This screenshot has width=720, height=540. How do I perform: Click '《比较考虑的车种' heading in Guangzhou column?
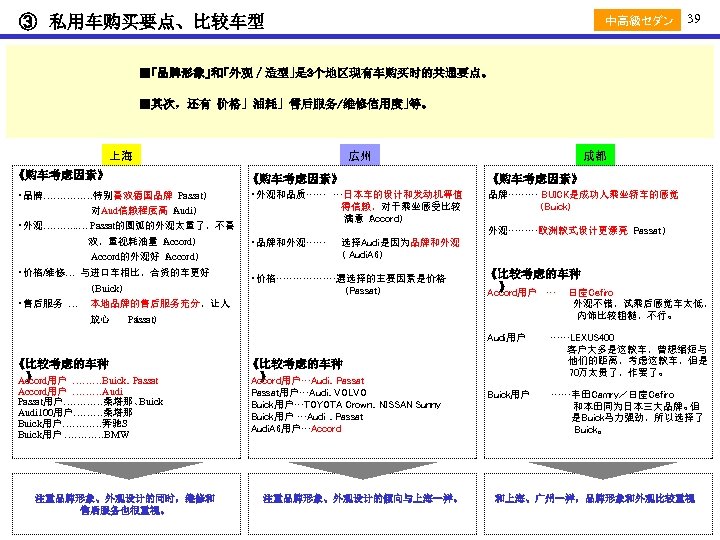click(298, 364)
